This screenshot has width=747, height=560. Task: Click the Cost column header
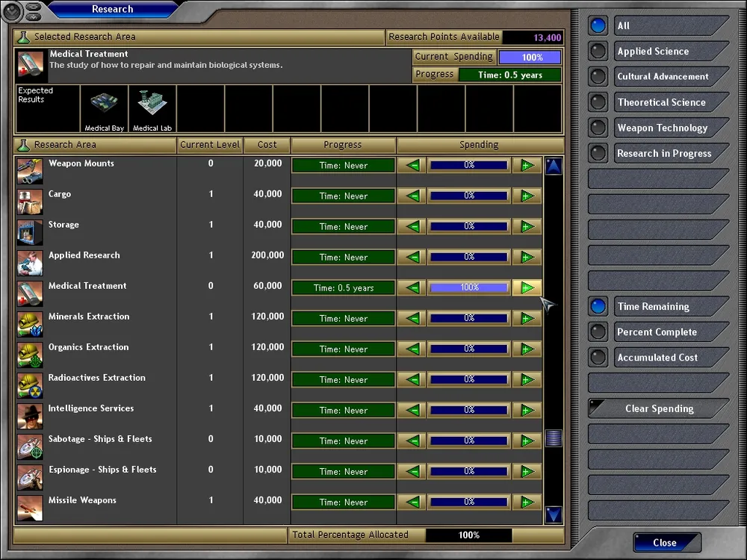(x=267, y=145)
